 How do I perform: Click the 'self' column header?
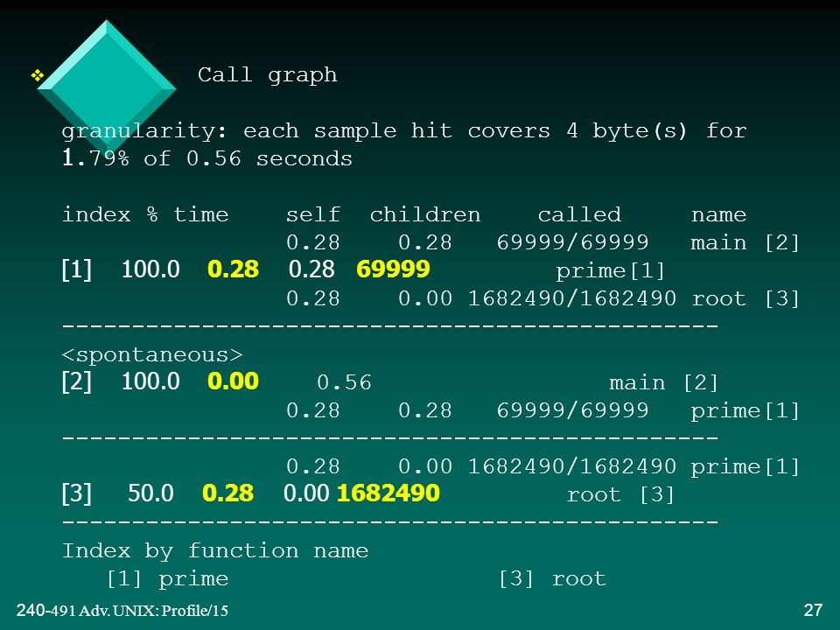click(313, 215)
